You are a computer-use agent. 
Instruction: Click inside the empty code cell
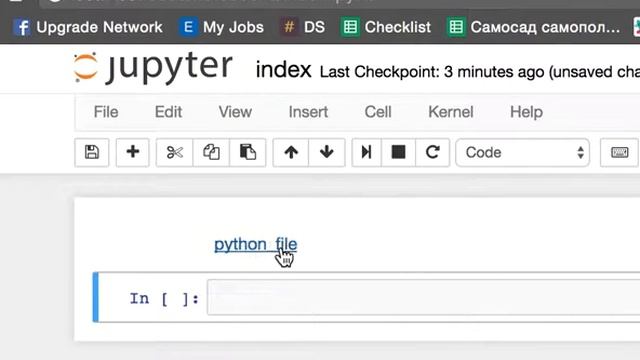pos(423,297)
